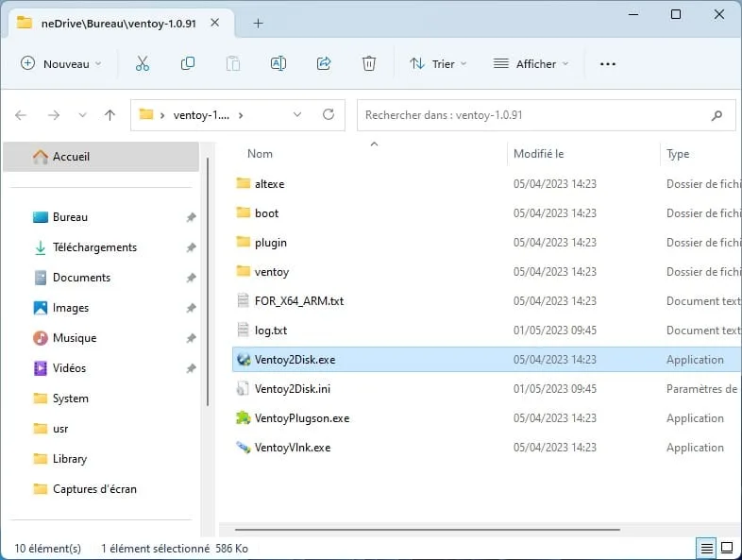The height and width of the screenshot is (560, 742).
Task: Click '1 élément sélectionné 586 Ko' status text
Action: point(175,548)
